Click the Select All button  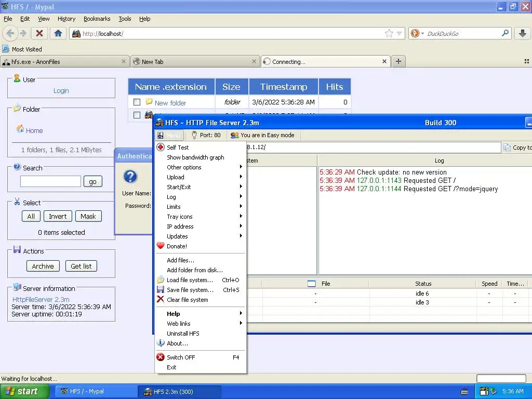coord(31,216)
